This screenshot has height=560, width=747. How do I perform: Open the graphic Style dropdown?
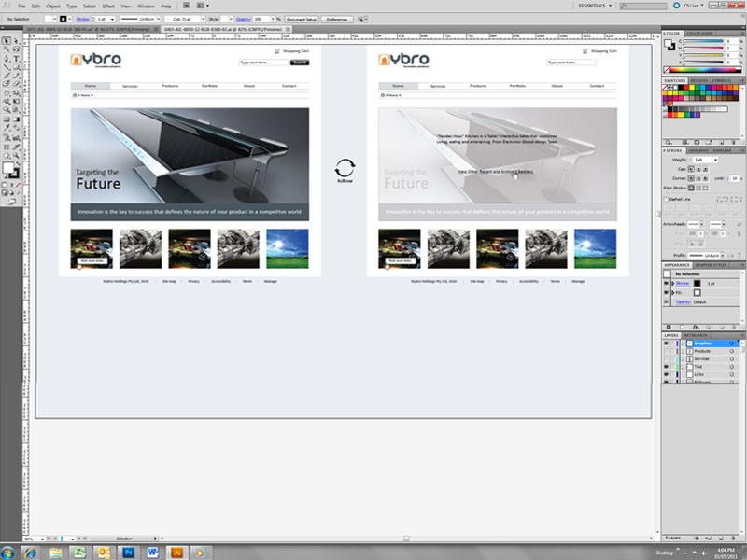231,19
